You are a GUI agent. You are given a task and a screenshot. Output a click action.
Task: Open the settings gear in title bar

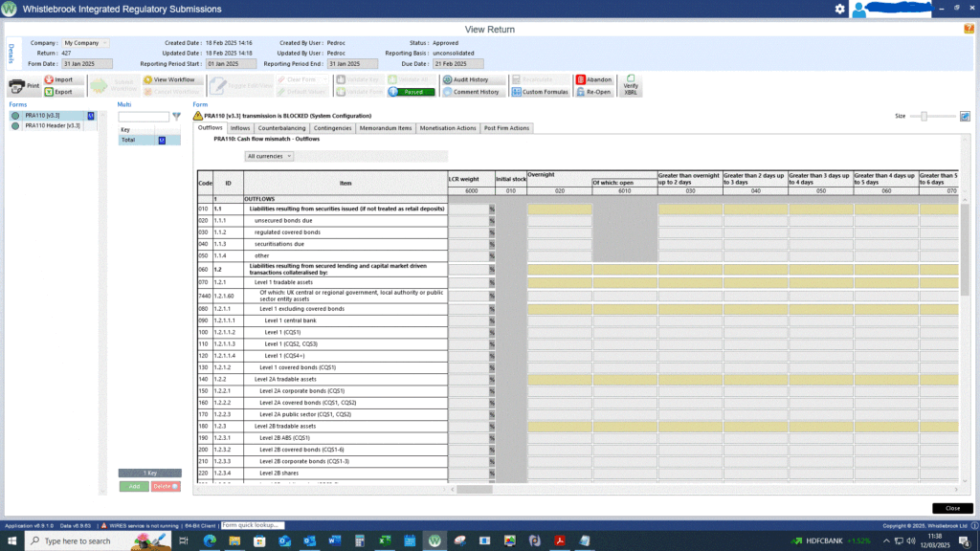pos(839,9)
